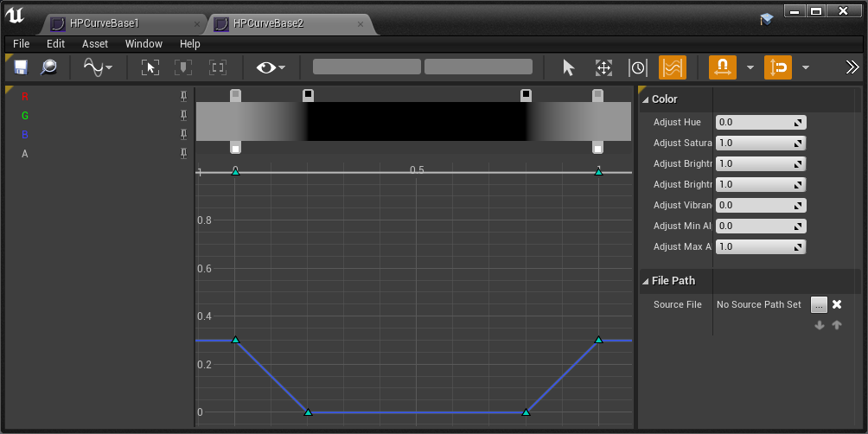Select second blue curve key at value 0
868x434 pixels.
(526, 412)
